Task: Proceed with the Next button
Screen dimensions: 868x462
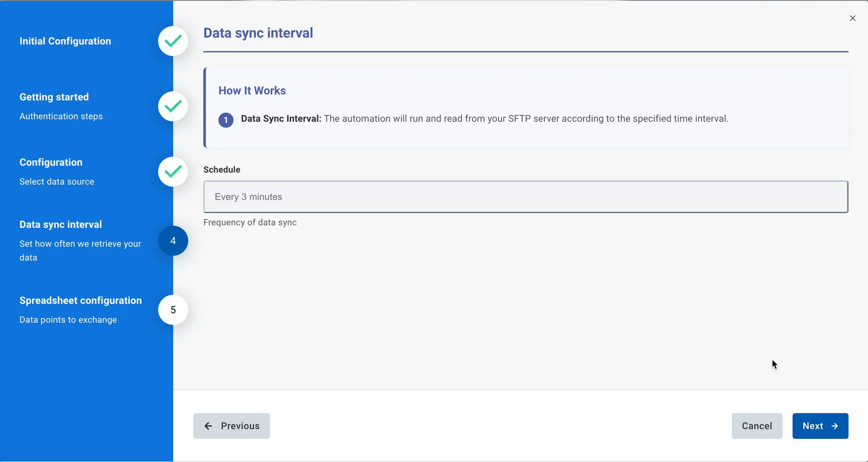Action: pyautogui.click(x=820, y=426)
